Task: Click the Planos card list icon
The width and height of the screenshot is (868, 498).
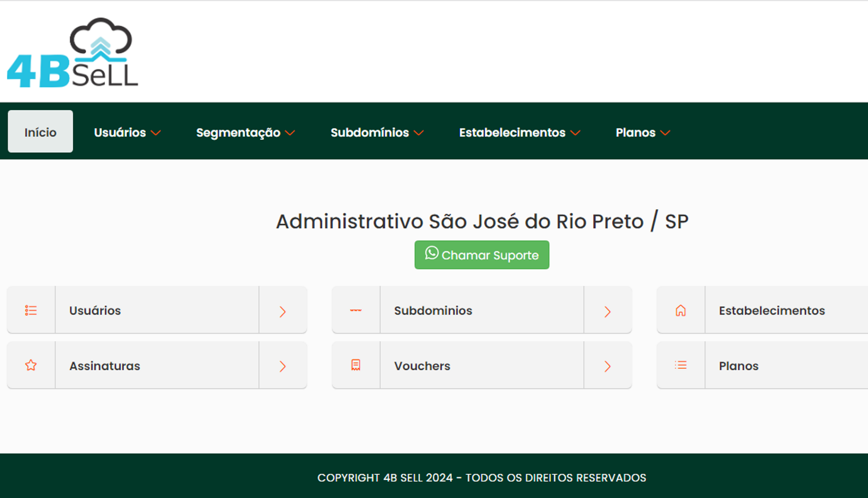Action: [x=681, y=365]
